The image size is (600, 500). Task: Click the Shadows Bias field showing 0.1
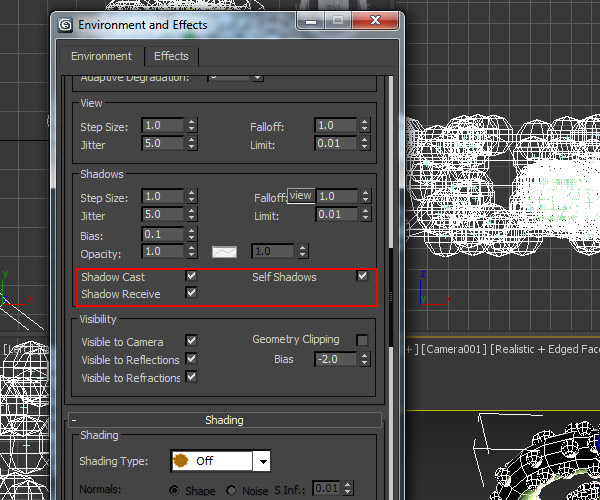tap(163, 234)
